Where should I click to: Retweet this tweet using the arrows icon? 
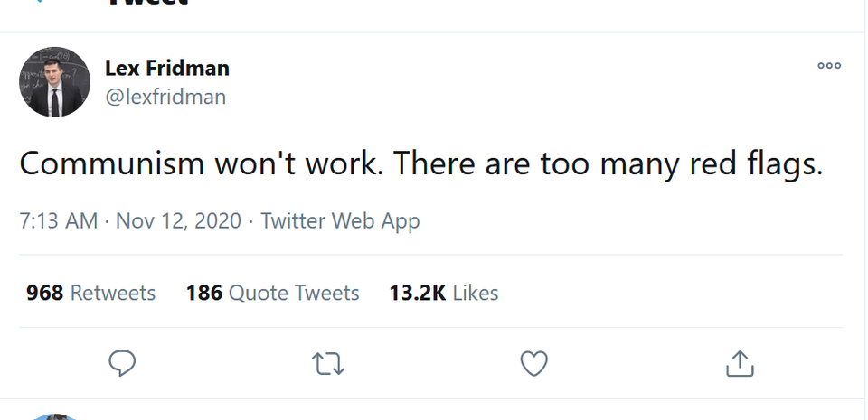pyautogui.click(x=327, y=363)
